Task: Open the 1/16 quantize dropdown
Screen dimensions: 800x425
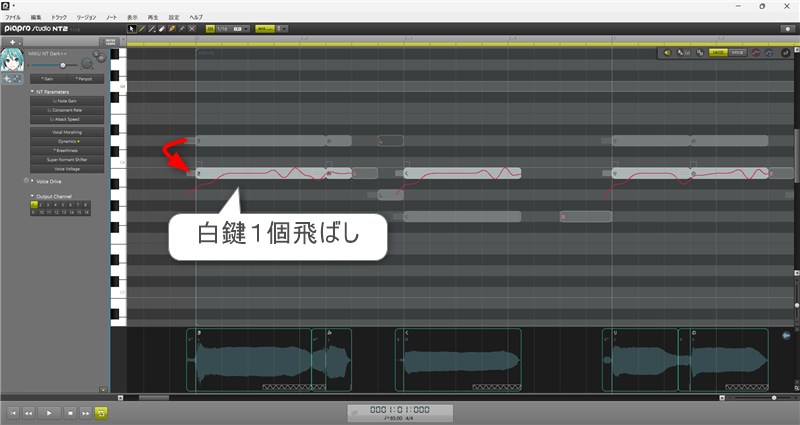Action: coord(233,29)
